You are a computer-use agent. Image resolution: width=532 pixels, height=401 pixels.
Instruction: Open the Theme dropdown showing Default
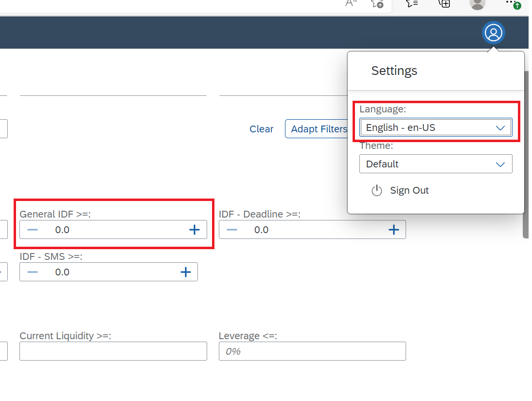tap(435, 164)
